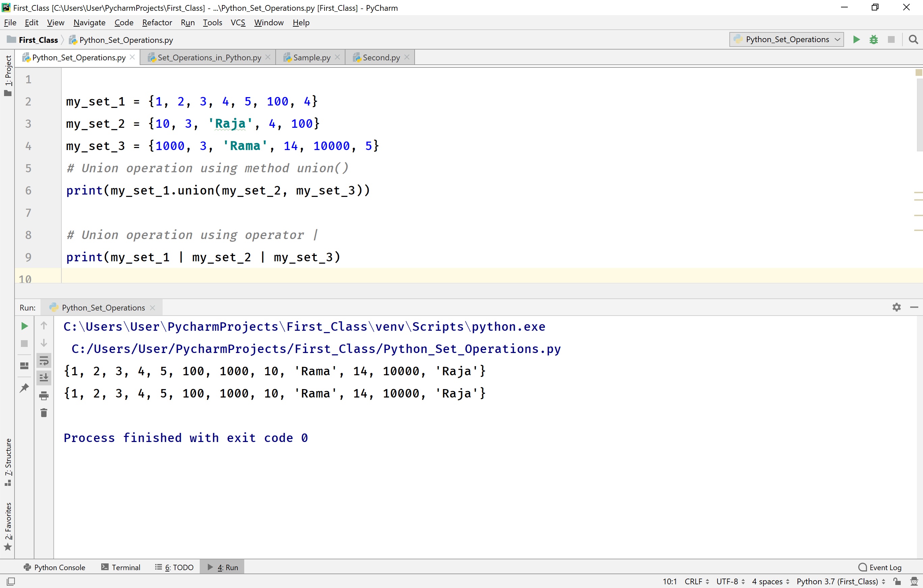Open Run panel settings gear

tap(897, 307)
